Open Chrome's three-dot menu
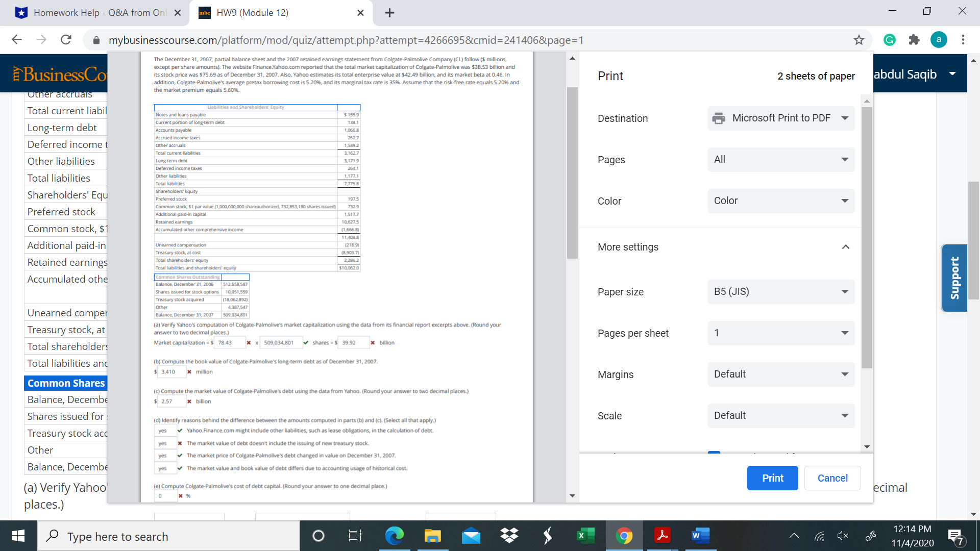The height and width of the screenshot is (551, 980). (963, 40)
